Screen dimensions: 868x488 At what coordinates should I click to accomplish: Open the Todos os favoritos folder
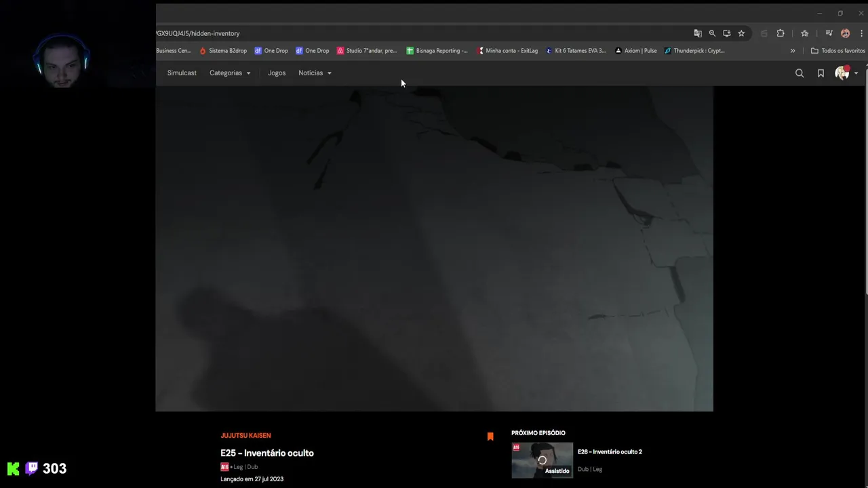coord(838,51)
